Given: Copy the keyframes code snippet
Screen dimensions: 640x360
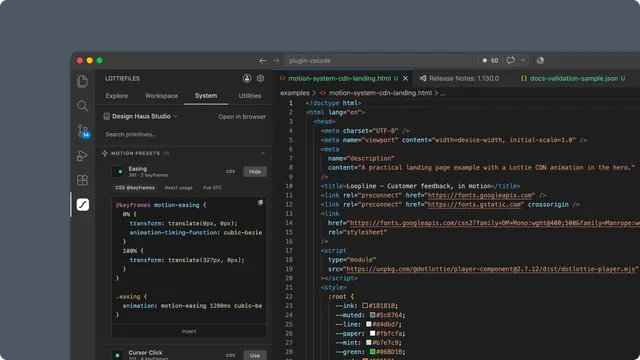Looking at the screenshot, I should coord(260,203).
